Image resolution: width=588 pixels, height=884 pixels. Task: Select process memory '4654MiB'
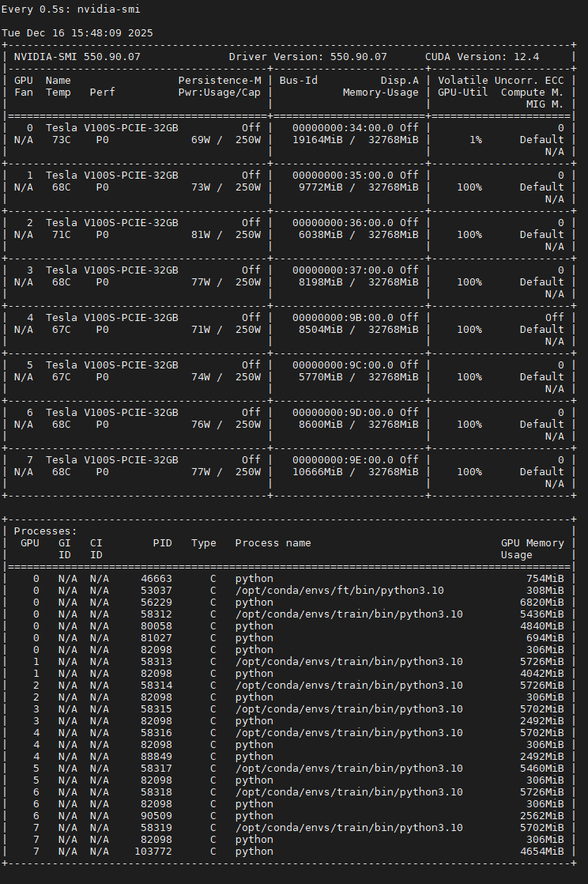click(542, 852)
